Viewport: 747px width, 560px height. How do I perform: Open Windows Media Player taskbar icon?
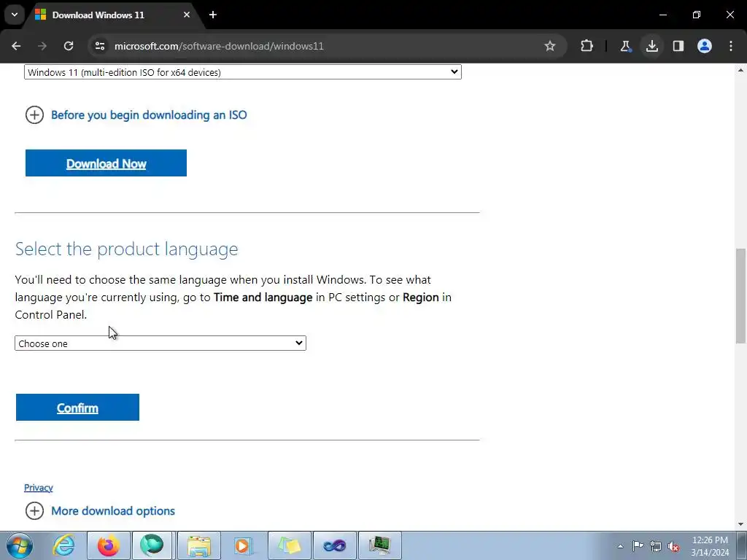[x=243, y=545]
